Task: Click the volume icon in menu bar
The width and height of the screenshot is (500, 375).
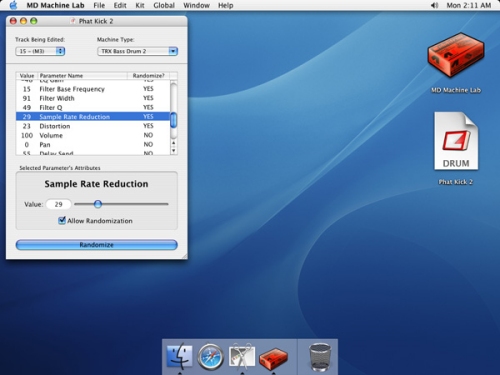Action: [x=434, y=5]
